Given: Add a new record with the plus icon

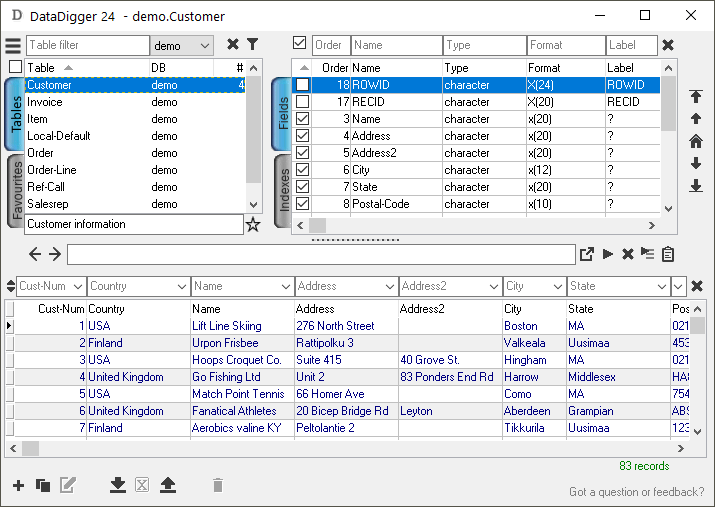Looking at the screenshot, I should (x=18, y=485).
